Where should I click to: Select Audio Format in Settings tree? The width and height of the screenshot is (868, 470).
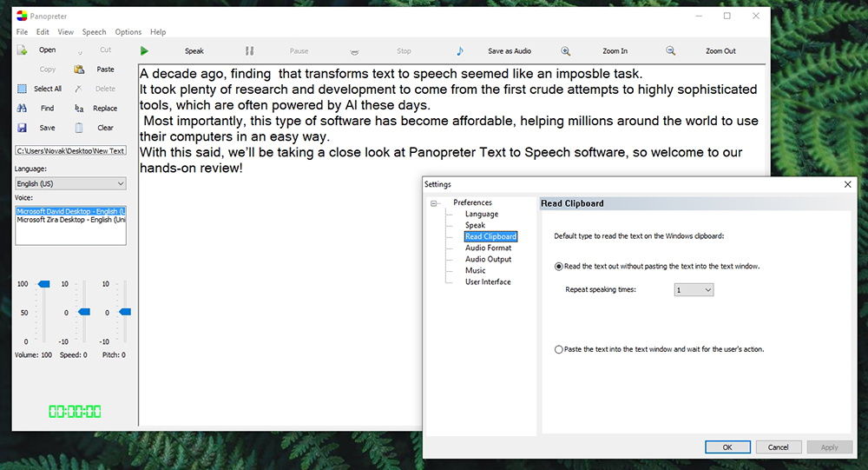(x=488, y=248)
